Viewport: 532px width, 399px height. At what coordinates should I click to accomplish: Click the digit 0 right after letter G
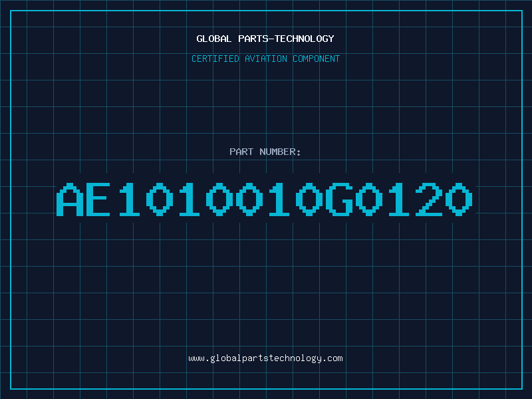tap(369, 199)
